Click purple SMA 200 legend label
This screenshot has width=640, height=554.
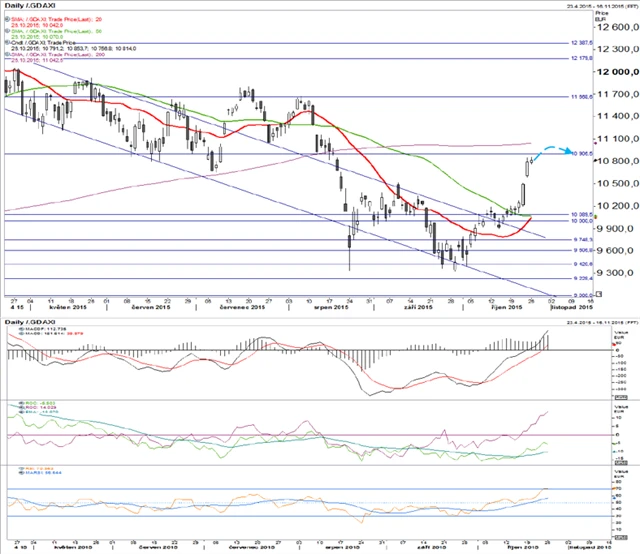tap(58, 54)
